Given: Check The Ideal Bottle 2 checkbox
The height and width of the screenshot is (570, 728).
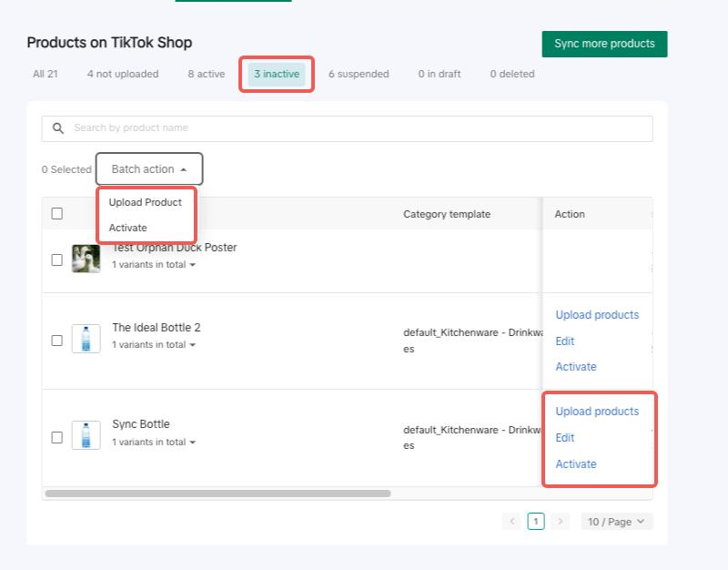Looking at the screenshot, I should click(x=57, y=340).
